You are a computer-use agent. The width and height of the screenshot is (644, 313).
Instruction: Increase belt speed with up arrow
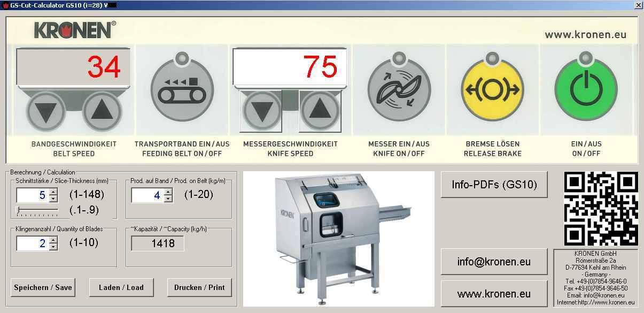tap(103, 111)
